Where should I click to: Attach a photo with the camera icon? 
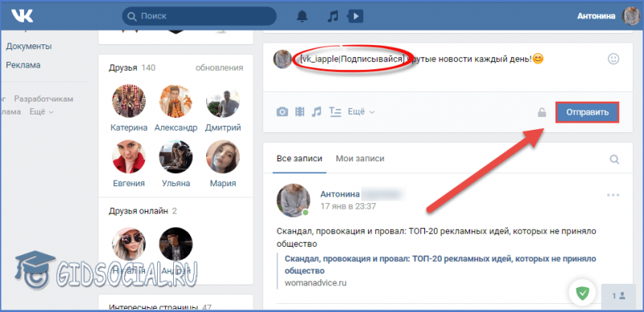point(283,112)
